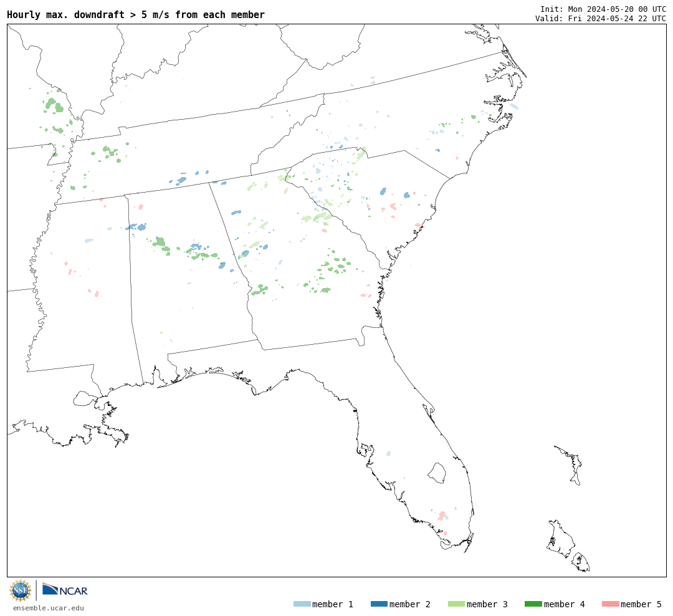Click the member 5 pink swatch
The image size is (673, 616).
click(610, 604)
